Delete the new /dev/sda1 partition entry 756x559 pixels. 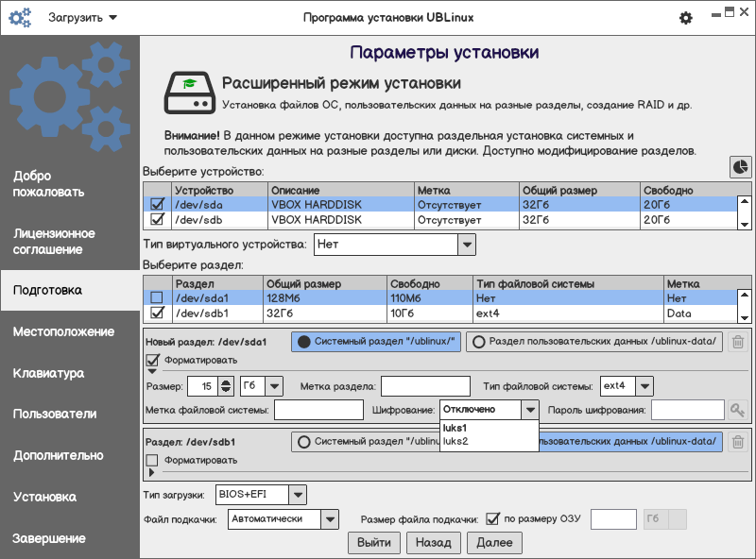pyautogui.click(x=738, y=343)
